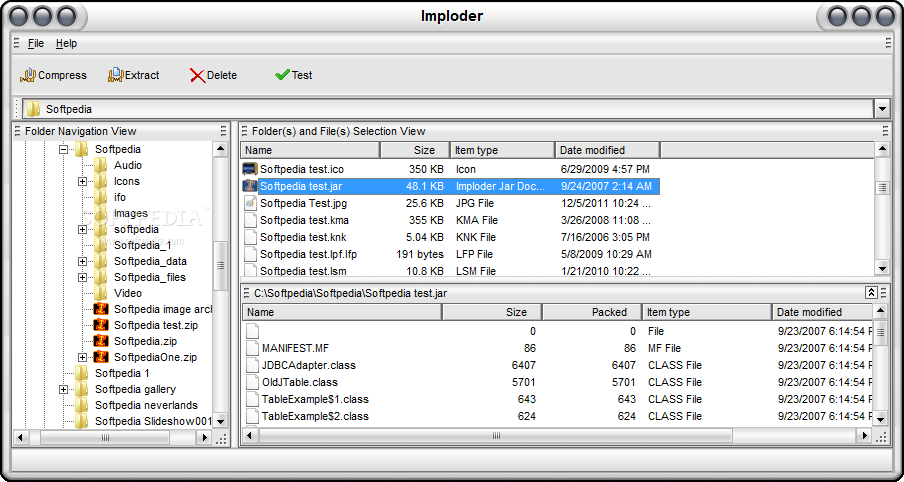Collapse the archive contents pane using double-arrow button
Viewport: 904px width, 482px height.
pyautogui.click(x=871, y=293)
